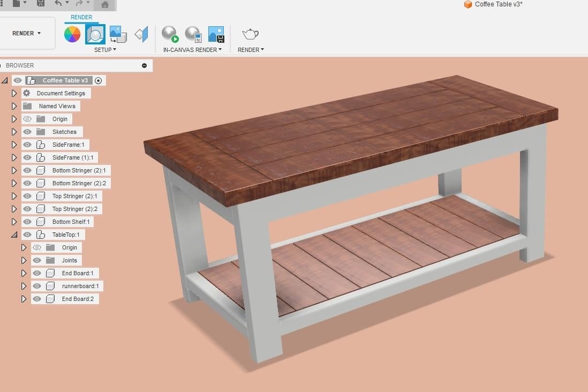The width and height of the screenshot is (588, 392).
Task: Click SideFrame (1):1 component icon
Action: coord(41,157)
